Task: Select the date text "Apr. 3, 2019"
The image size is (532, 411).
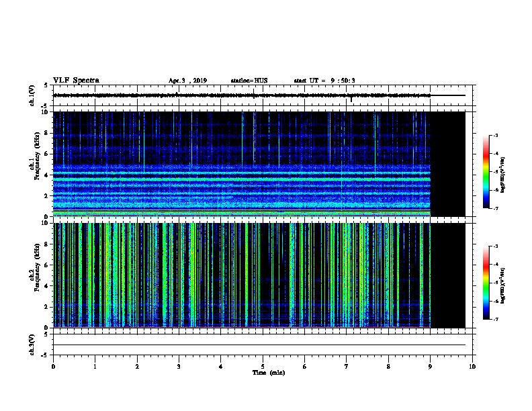Action: click(187, 81)
